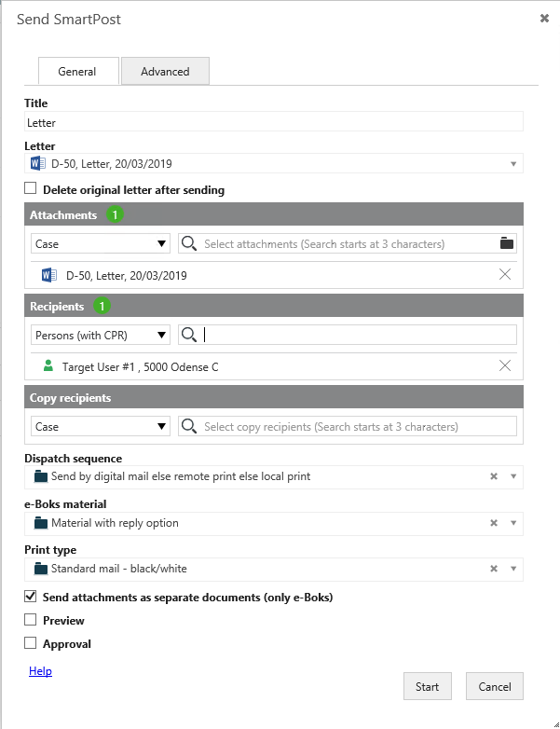Open the Persons (with CPR) dropdown
The image size is (560, 729).
(x=100, y=335)
